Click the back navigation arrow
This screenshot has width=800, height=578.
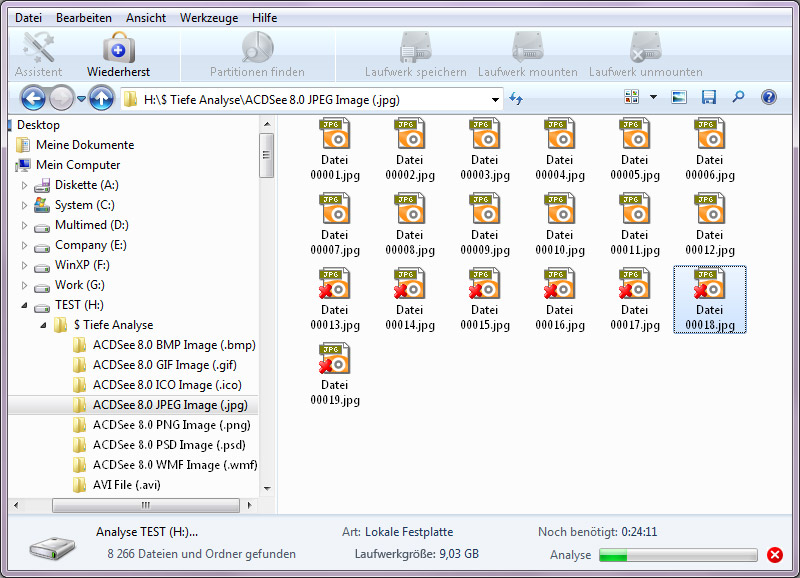(33, 98)
